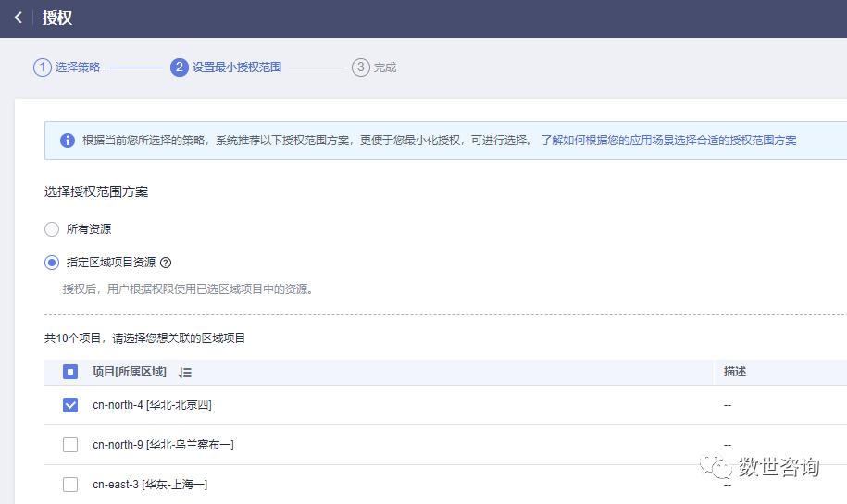Click step 2 设置最小授权范围
The width and height of the screenshot is (847, 504).
(226, 68)
